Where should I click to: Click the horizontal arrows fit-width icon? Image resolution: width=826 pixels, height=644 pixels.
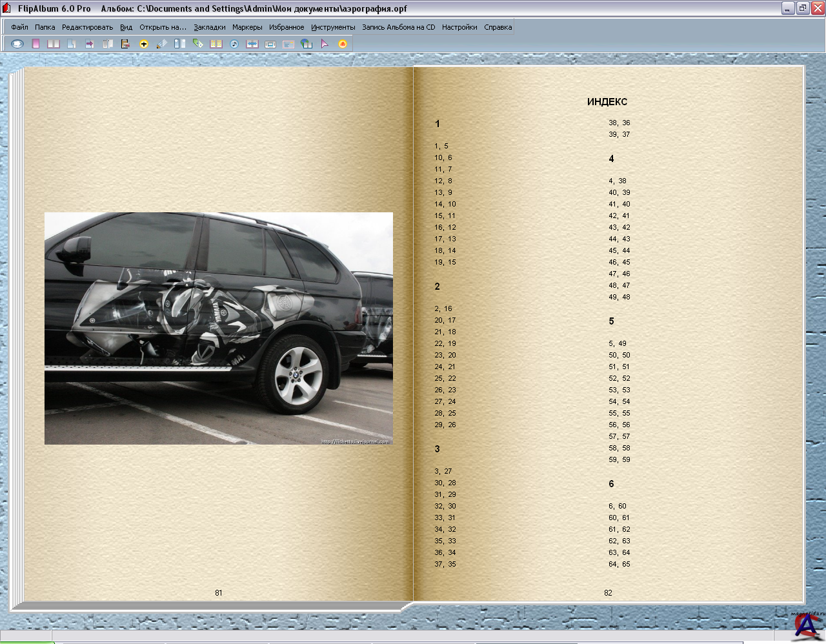coord(252,44)
